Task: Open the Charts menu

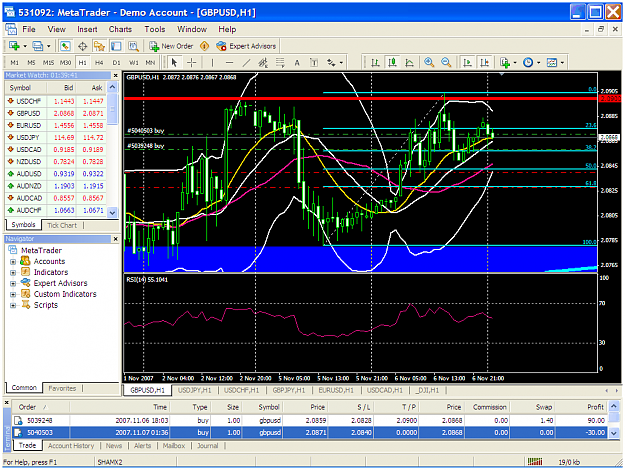Action: (120, 29)
